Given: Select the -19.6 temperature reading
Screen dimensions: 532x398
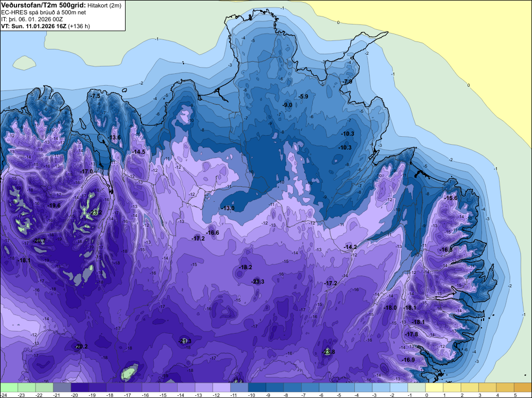Looking at the screenshot, I should [54, 205].
